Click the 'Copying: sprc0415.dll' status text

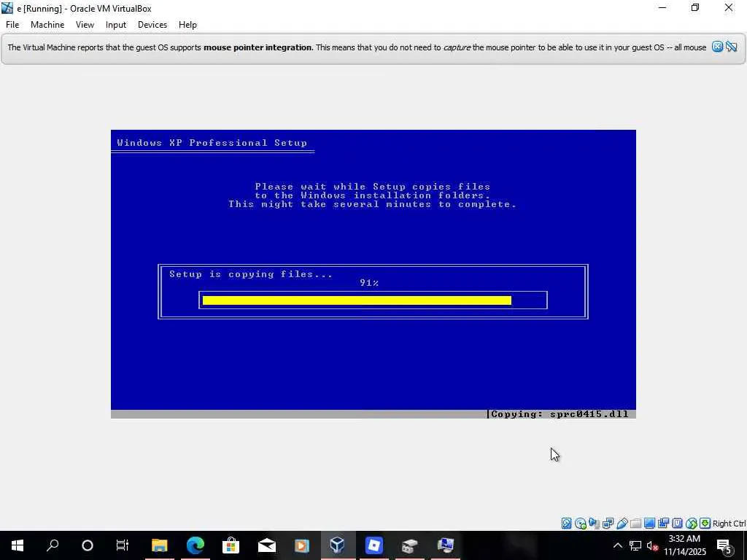(560, 414)
